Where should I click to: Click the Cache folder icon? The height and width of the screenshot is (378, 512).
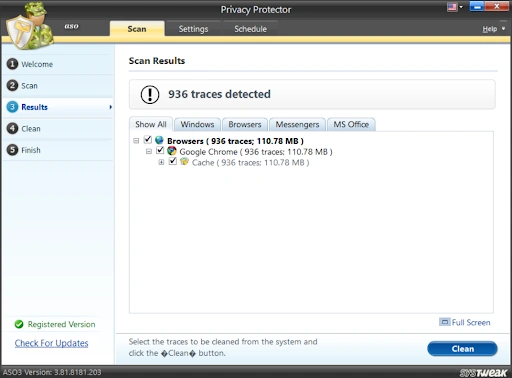pyautogui.click(x=184, y=162)
